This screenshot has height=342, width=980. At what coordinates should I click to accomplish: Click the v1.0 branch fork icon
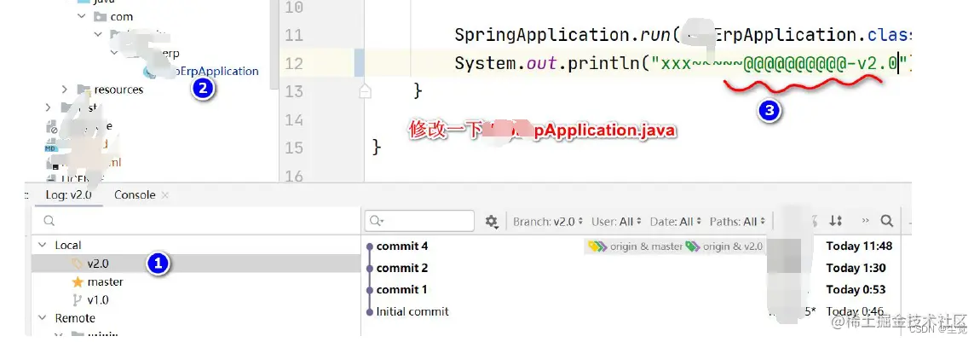[x=78, y=300]
